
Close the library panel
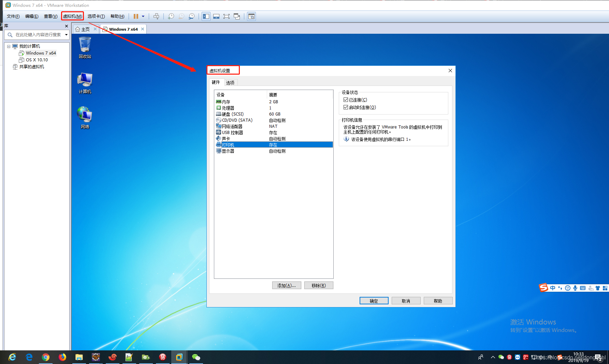pyautogui.click(x=67, y=26)
